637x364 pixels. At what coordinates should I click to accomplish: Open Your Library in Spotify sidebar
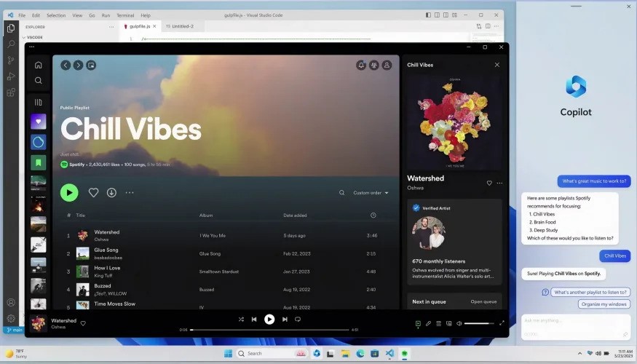coord(39,102)
